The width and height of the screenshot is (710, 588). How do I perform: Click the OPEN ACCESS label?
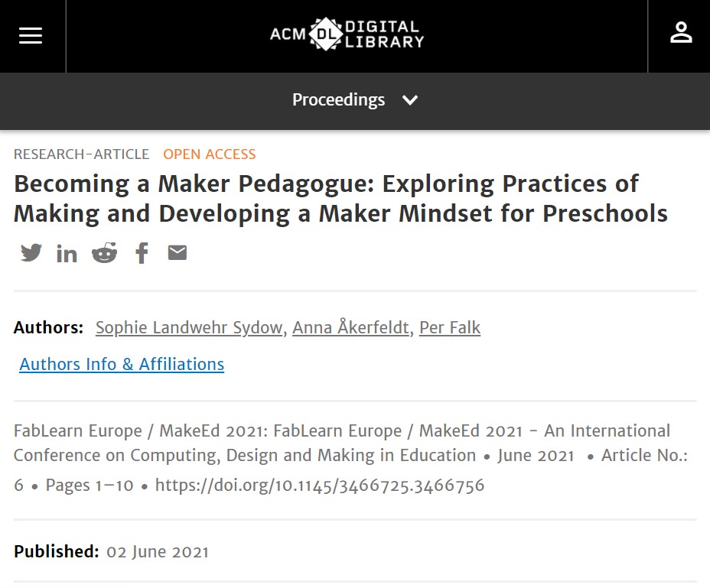point(209,154)
